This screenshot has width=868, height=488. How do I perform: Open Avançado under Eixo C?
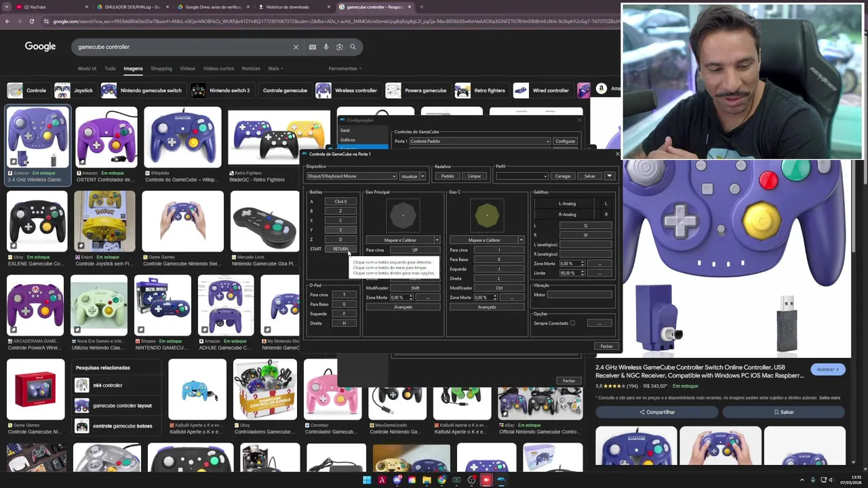click(487, 307)
